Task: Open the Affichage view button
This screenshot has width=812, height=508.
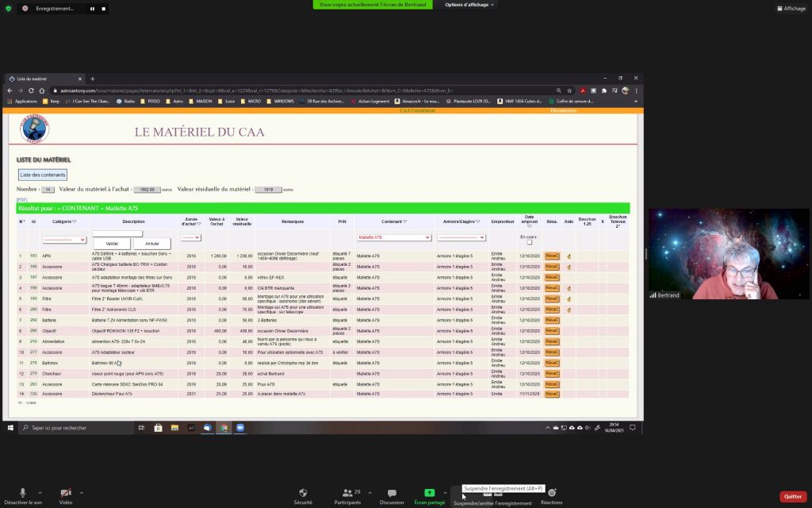Action: [791, 9]
